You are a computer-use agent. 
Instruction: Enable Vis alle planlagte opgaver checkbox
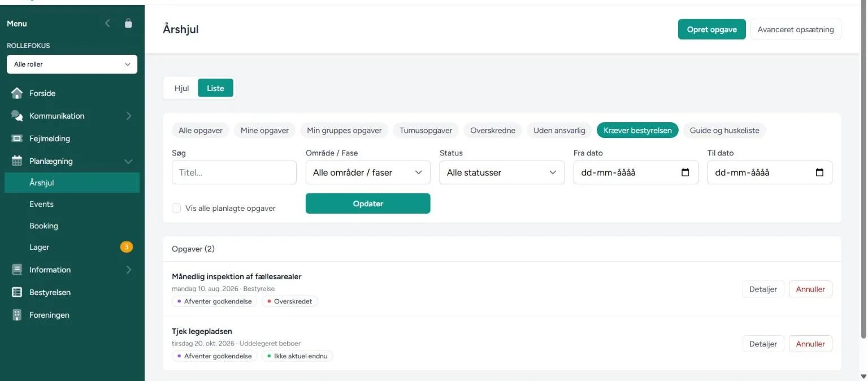coord(177,208)
